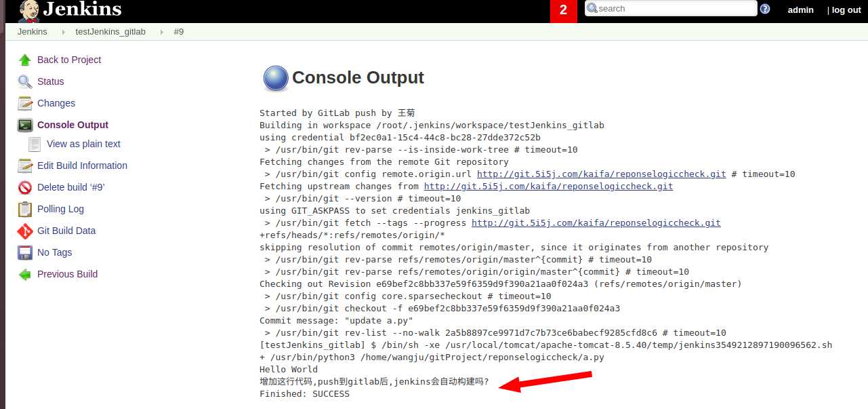868x409 pixels.
Task: Click the '[testJenkins_gitlab] $ /bin/sh -xe' line
Action: click(x=545, y=345)
